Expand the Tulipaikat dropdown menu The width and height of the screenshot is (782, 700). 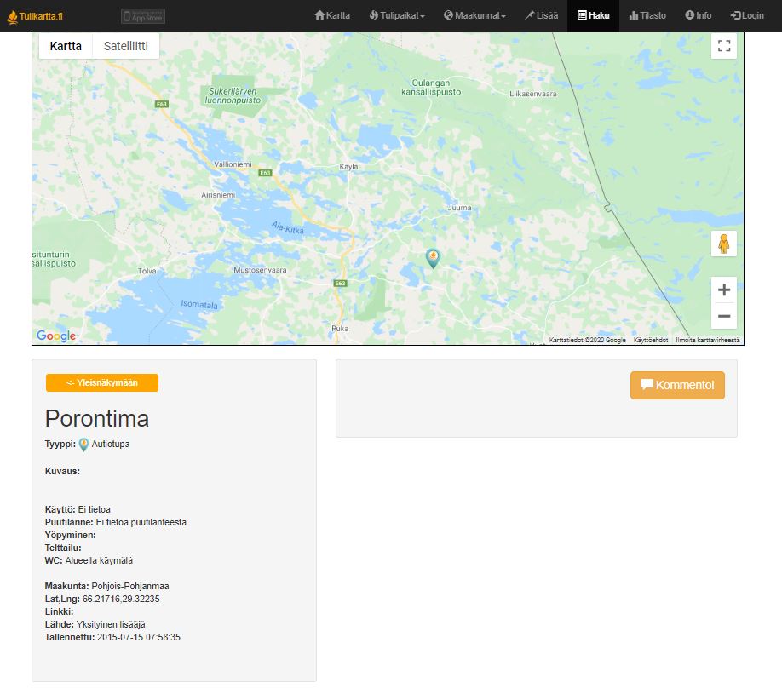(397, 15)
